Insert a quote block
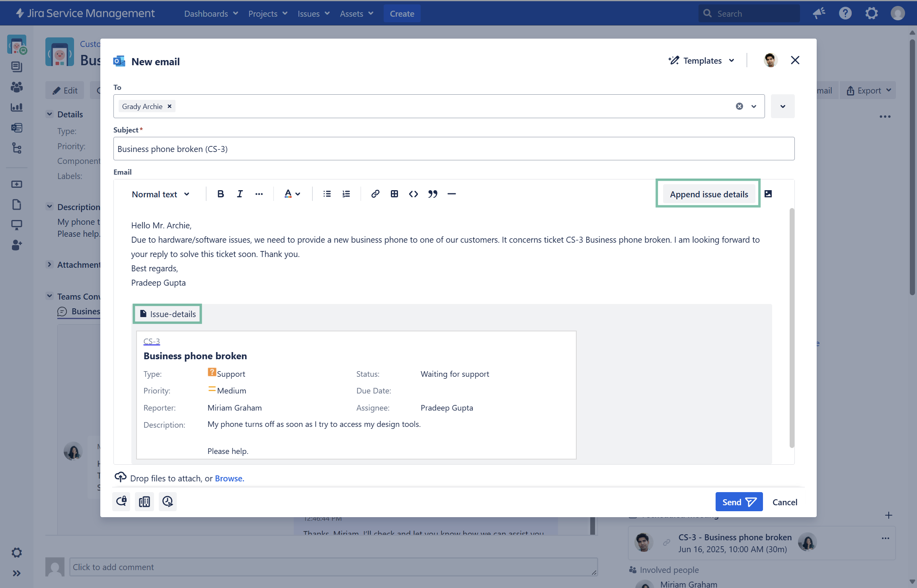 click(x=433, y=194)
